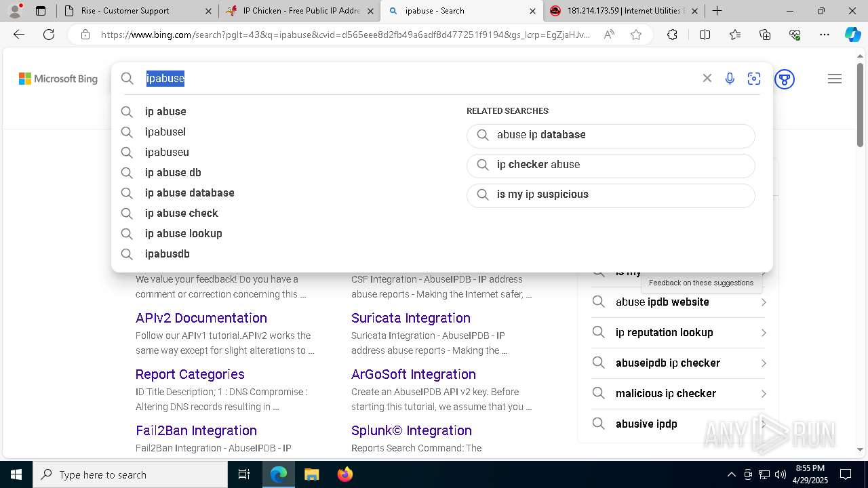Click 'Feedback on these suggestions'
The width and height of the screenshot is (868, 488).
pos(701,283)
